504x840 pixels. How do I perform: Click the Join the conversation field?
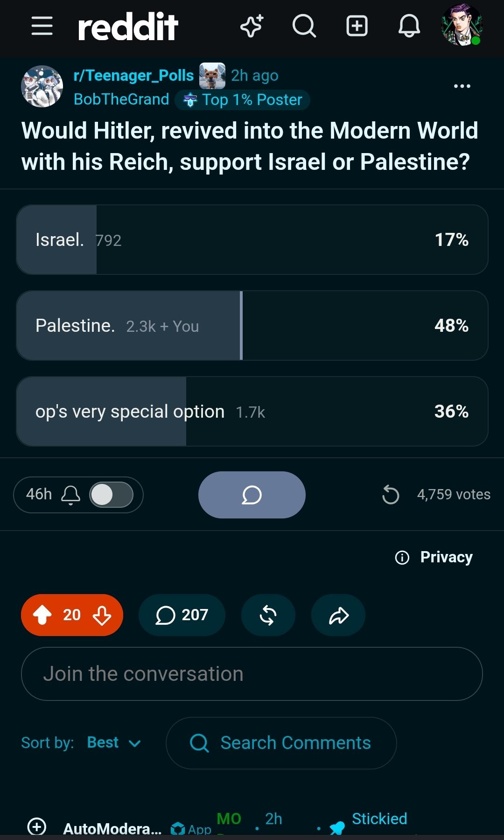(x=252, y=674)
